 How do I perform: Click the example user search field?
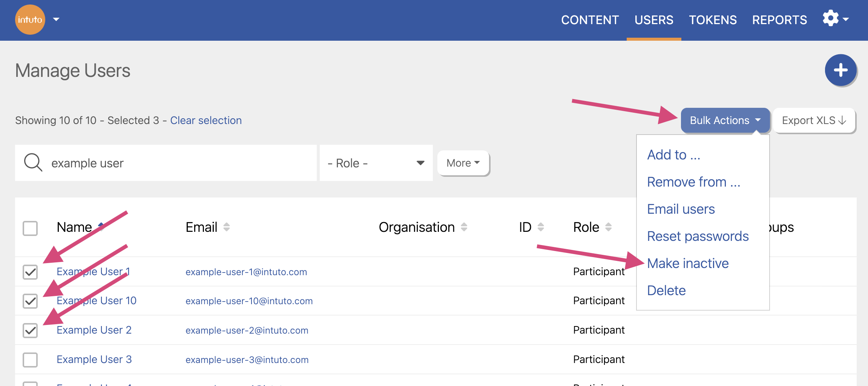click(x=177, y=163)
